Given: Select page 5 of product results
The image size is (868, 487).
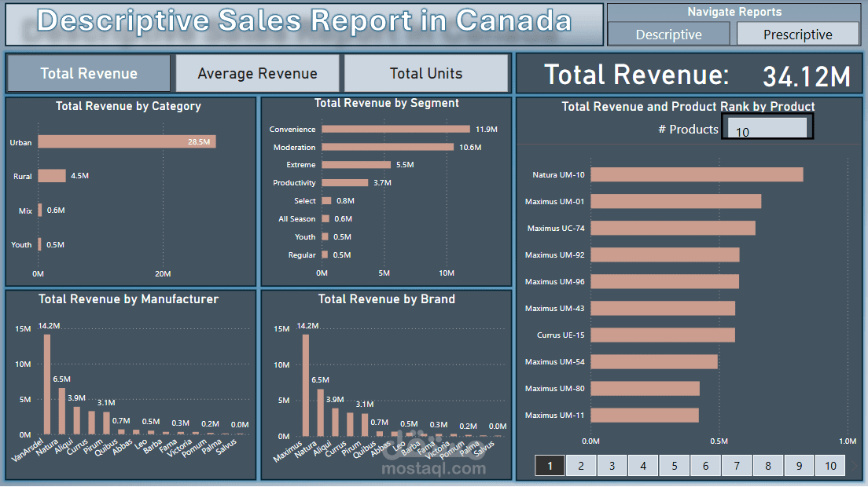Looking at the screenshot, I should (x=674, y=465).
